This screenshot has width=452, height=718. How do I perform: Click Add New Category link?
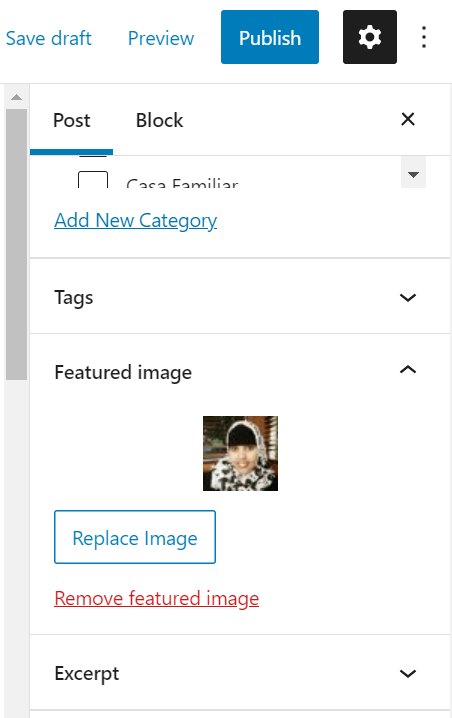[x=136, y=221]
